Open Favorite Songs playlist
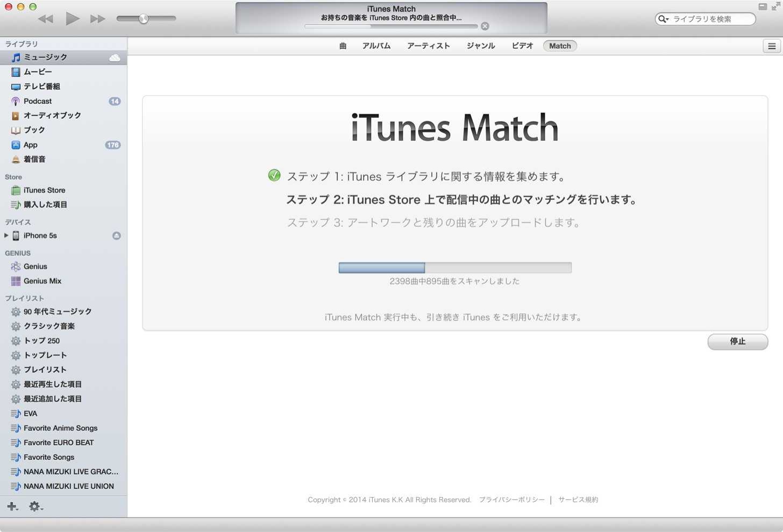783x532 pixels. (x=63, y=457)
